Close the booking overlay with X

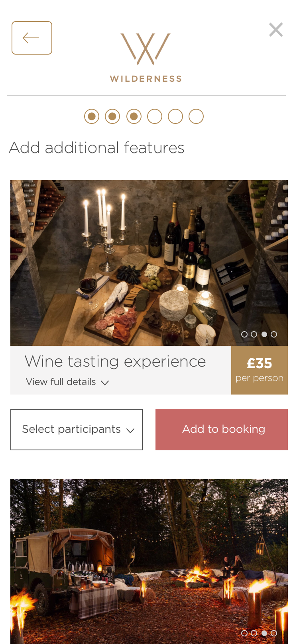click(x=276, y=30)
